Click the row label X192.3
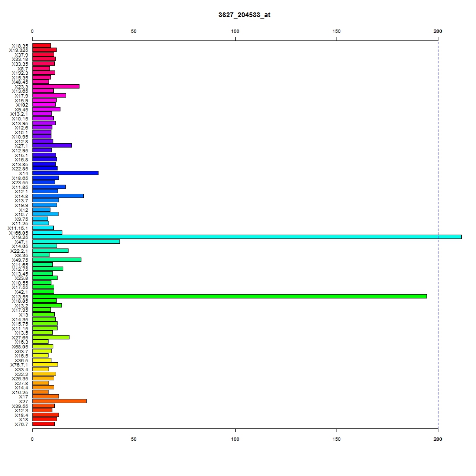 pyautogui.click(x=20, y=73)
